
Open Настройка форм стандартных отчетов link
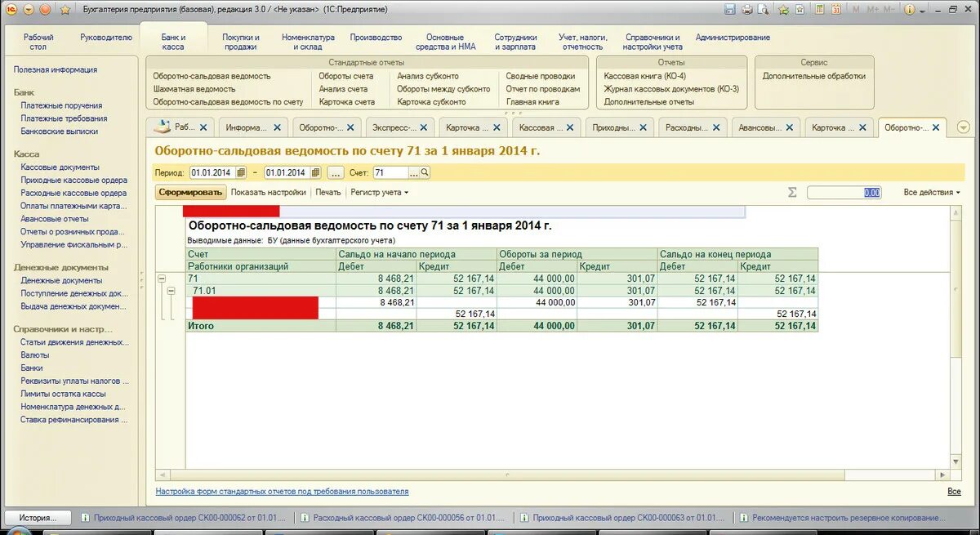pyautogui.click(x=282, y=492)
